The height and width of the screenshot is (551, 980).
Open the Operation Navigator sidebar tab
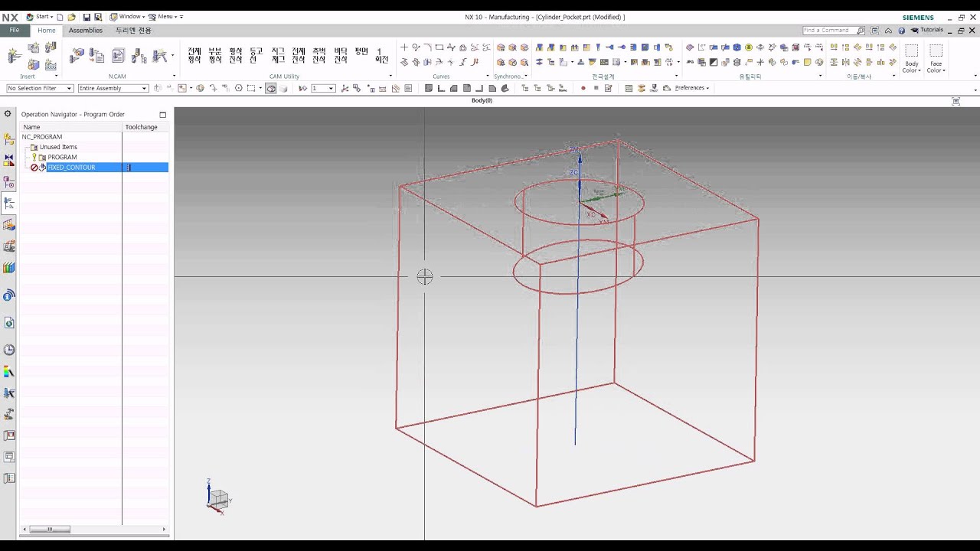9,204
